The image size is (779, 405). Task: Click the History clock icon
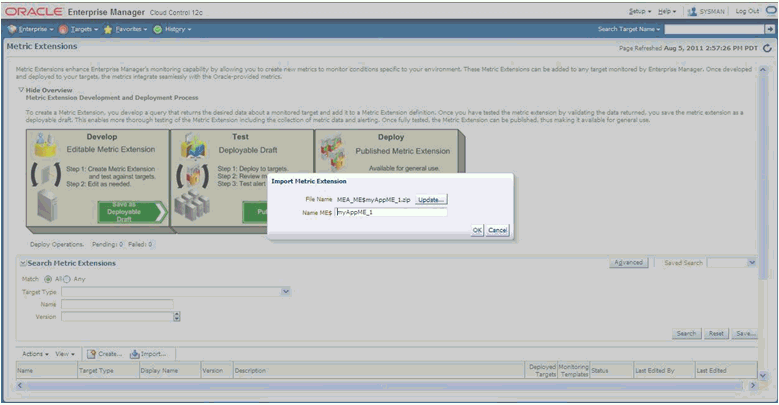click(158, 29)
